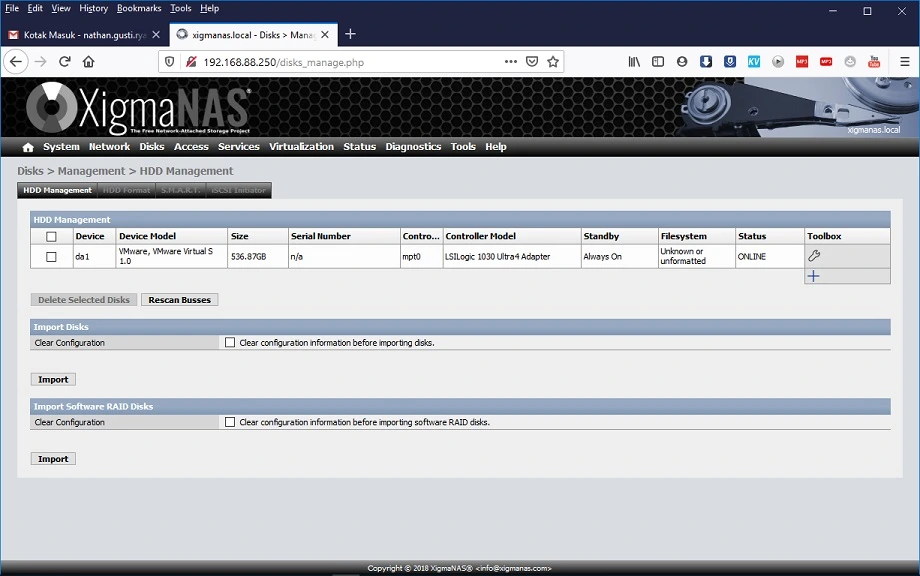
Task: Open Firefox Bookmarks menu
Action: pos(139,8)
